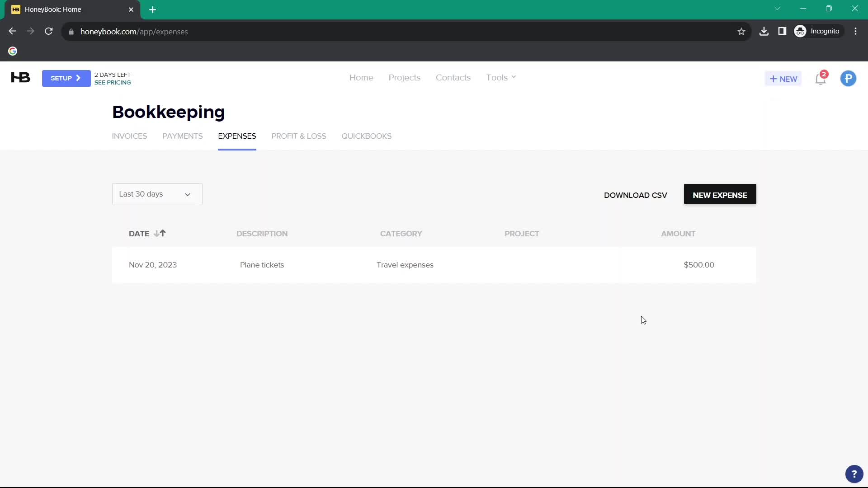868x488 pixels.
Task: Click the Nov 20, 2023 date cell
Action: pyautogui.click(x=153, y=265)
